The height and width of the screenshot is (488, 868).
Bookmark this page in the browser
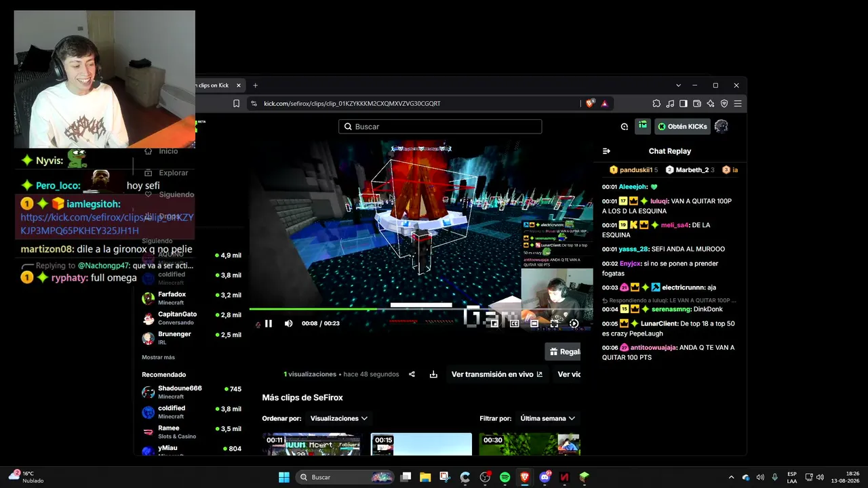pos(236,104)
